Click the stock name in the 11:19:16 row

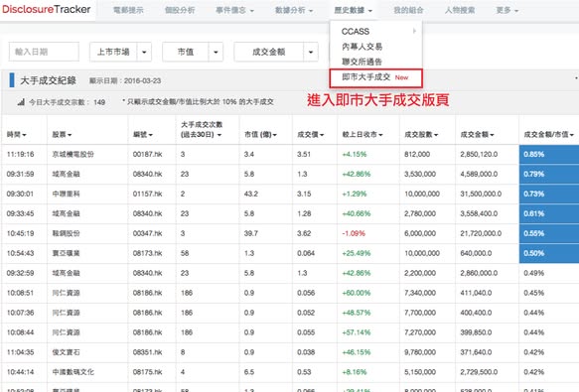73,154
